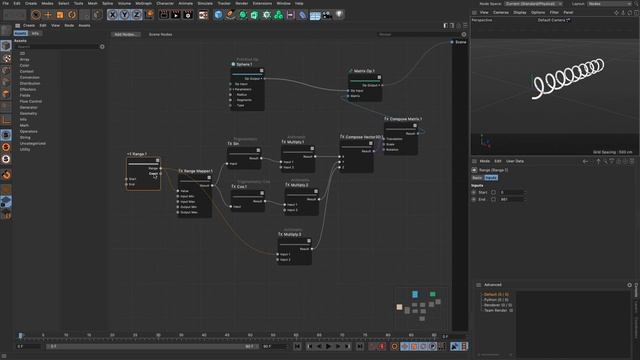Screen dimensions: 640x360
Task: Open node editor Assets menu
Action: pyautogui.click(x=84, y=25)
